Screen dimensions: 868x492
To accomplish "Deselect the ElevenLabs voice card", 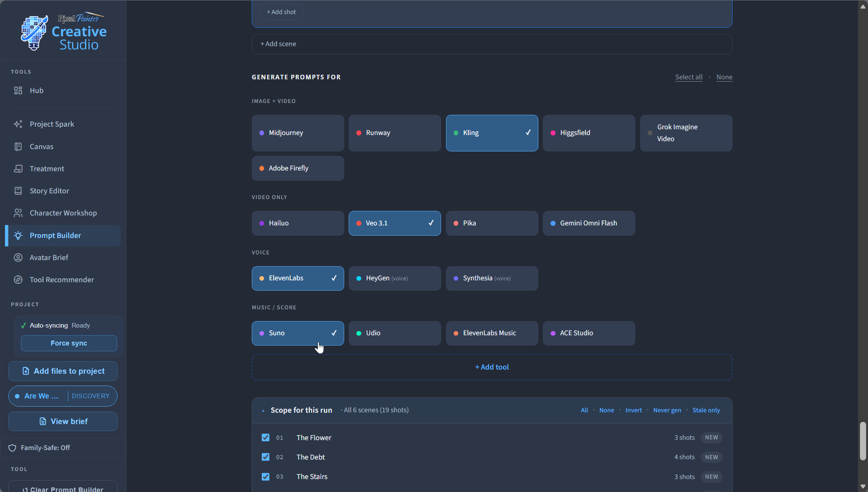I will click(x=298, y=278).
